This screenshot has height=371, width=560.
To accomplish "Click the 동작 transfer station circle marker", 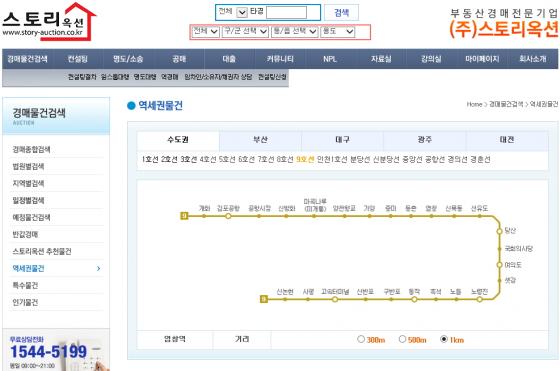I will [x=414, y=299].
